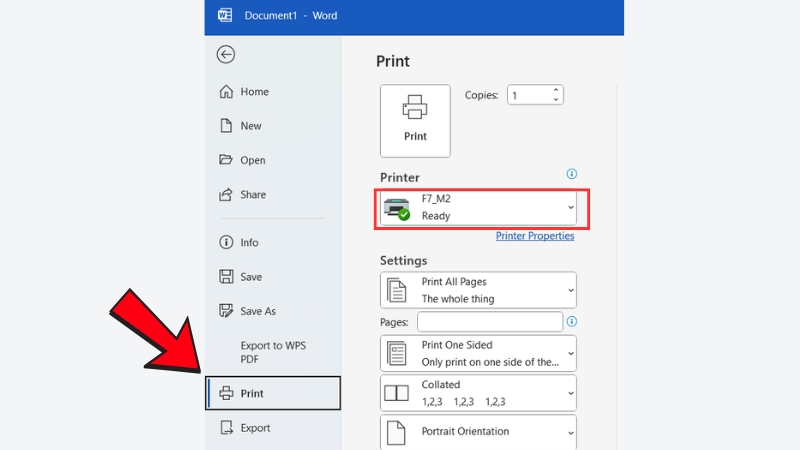The height and width of the screenshot is (450, 800).
Task: Click the back arrow icon
Action: coord(226,55)
